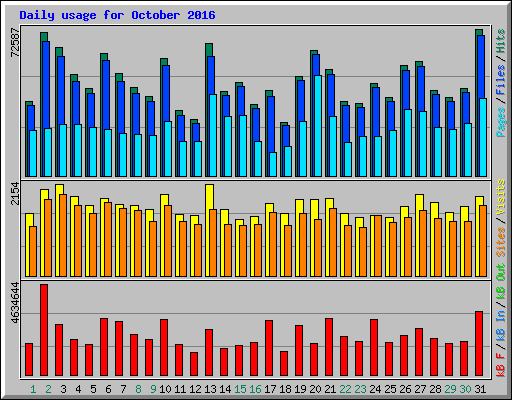Click the 72587 hits axis value
Image resolution: width=512 pixels, height=400 pixels.
coord(15,42)
